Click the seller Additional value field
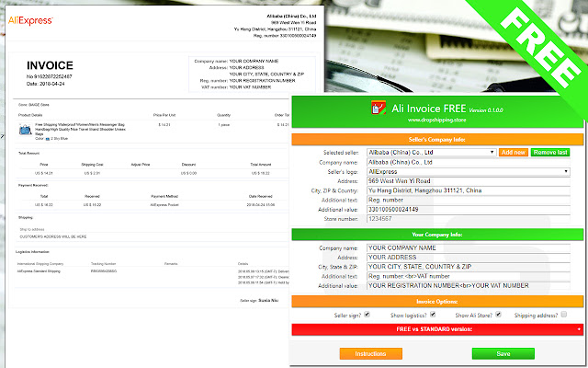Viewport: 588px width, 368px height. 468,210
